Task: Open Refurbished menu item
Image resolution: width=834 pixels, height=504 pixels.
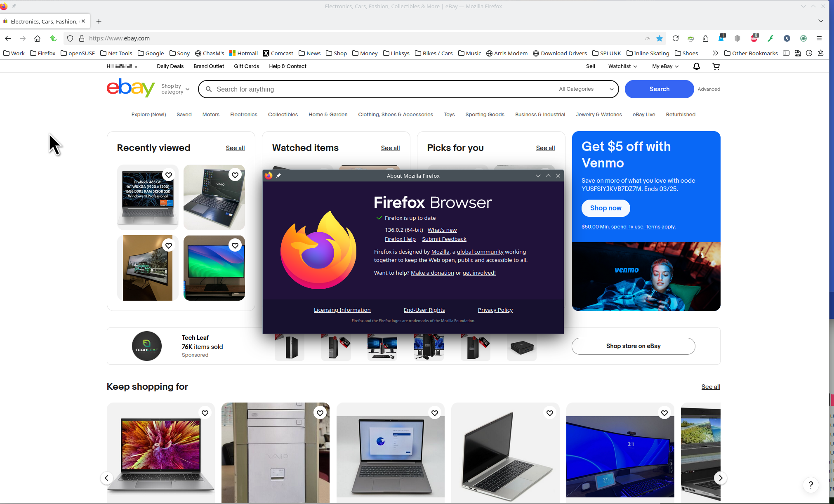Action: click(680, 115)
